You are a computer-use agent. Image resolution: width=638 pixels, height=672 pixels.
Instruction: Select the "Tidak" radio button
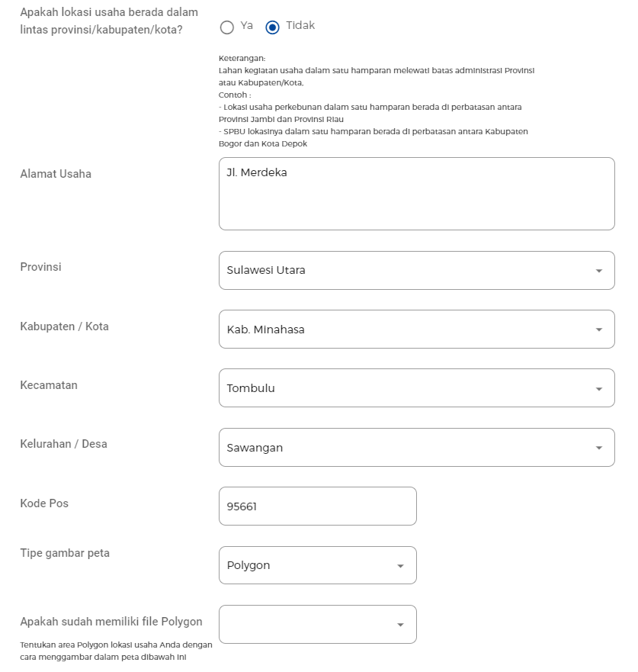click(x=272, y=27)
